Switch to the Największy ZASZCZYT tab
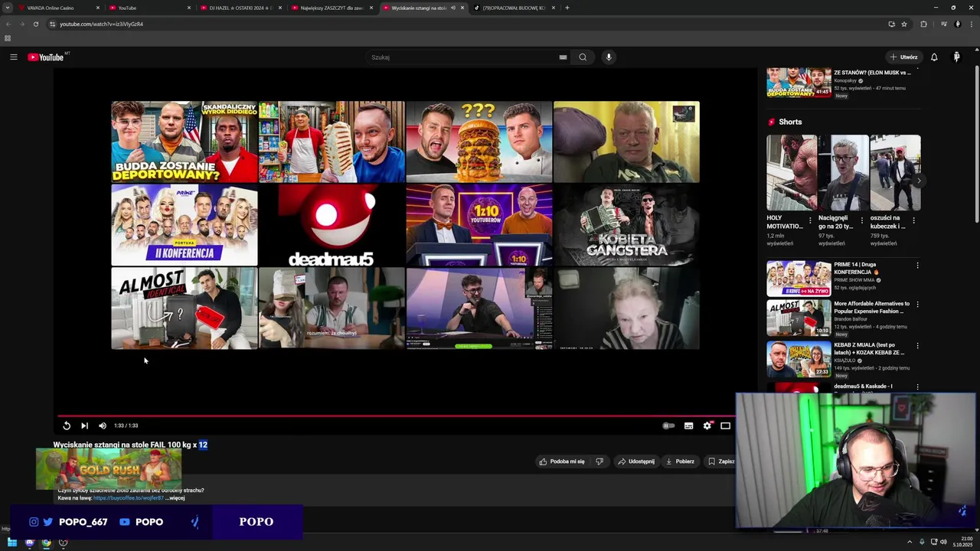 tap(330, 8)
